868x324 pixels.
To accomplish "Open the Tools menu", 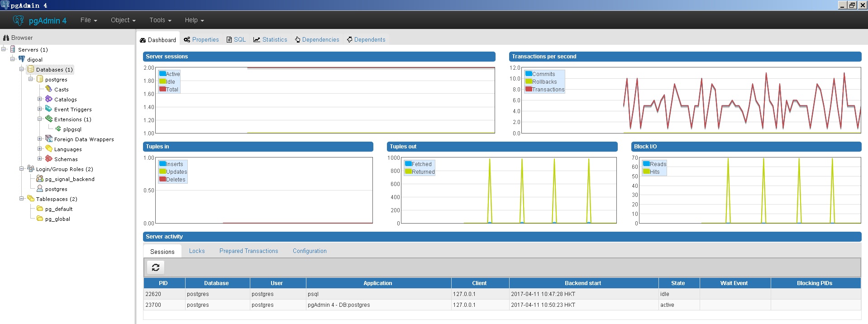I will tap(160, 20).
